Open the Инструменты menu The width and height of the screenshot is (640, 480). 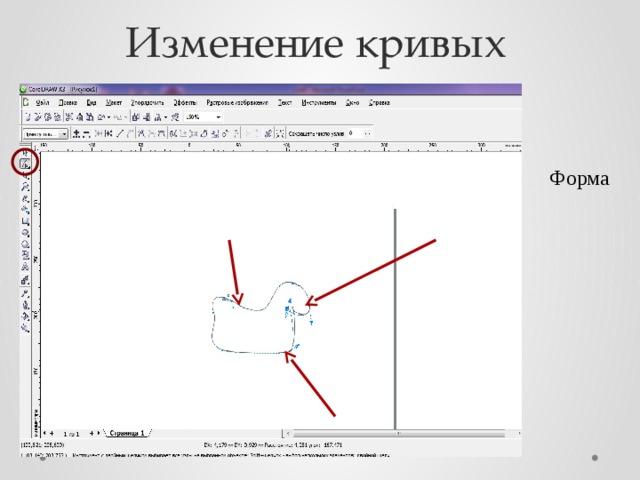[x=319, y=102]
